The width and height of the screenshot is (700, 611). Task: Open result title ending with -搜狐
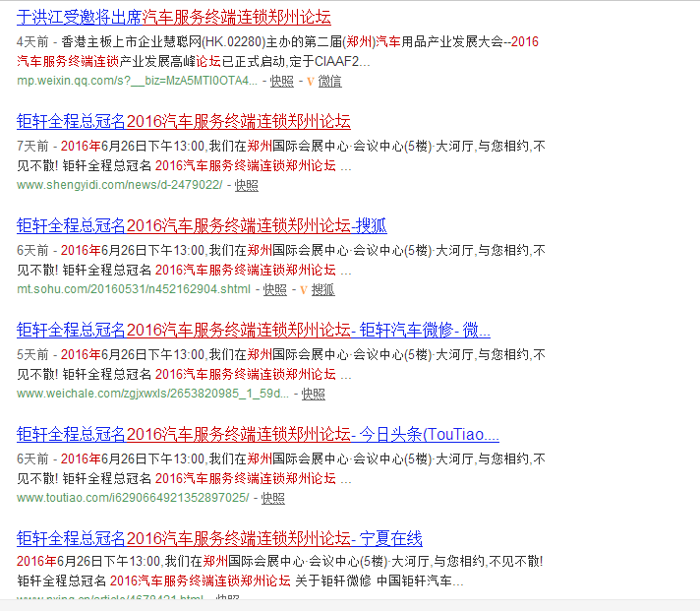[x=202, y=225]
